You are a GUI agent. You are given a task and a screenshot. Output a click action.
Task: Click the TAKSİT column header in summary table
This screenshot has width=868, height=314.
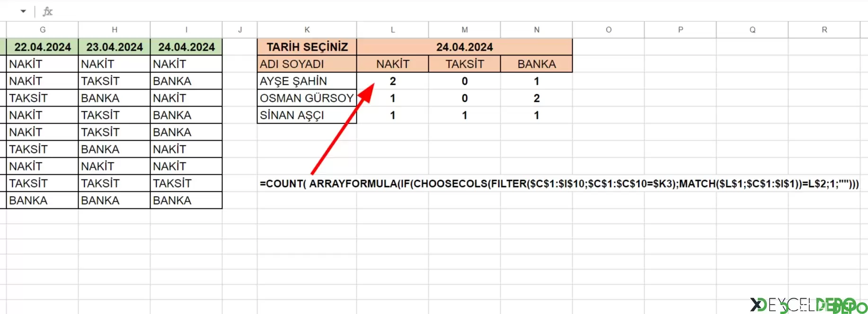click(x=464, y=64)
